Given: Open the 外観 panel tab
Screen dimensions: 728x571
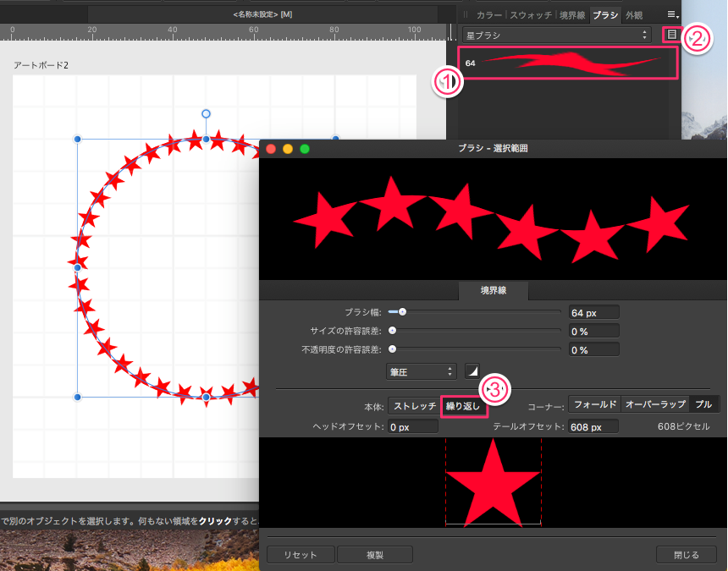Looking at the screenshot, I should pos(633,15).
